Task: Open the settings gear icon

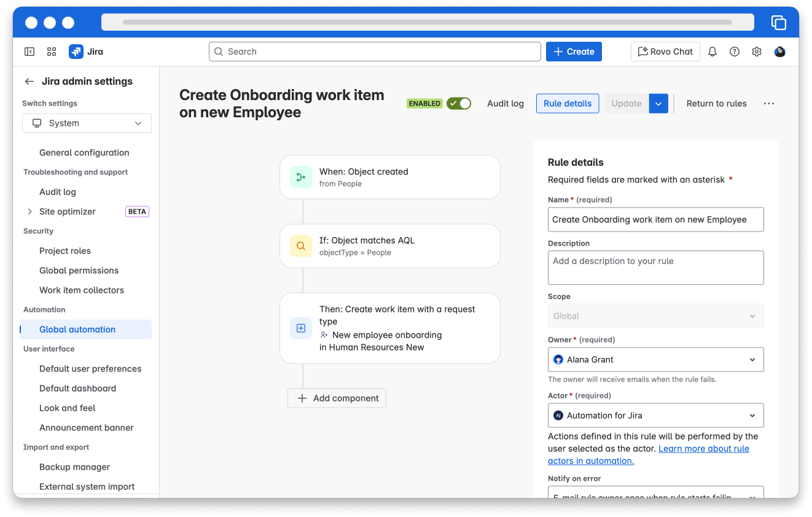Action: point(757,52)
